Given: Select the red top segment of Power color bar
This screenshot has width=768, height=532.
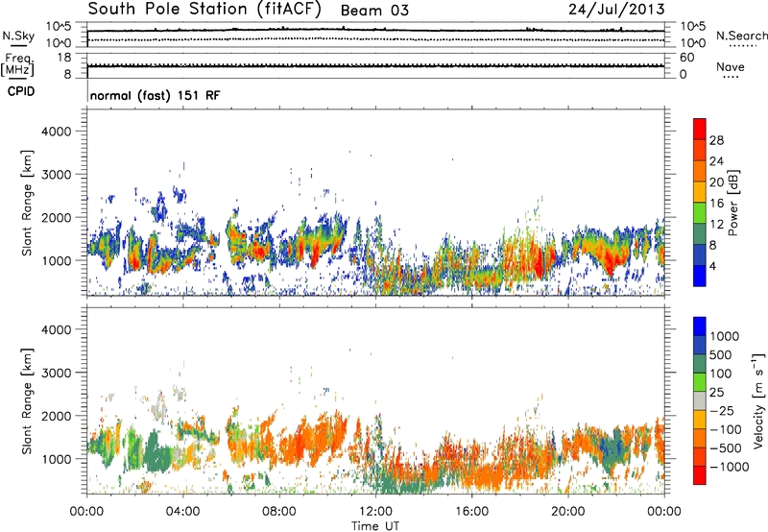Looking at the screenshot, I should (700, 129).
